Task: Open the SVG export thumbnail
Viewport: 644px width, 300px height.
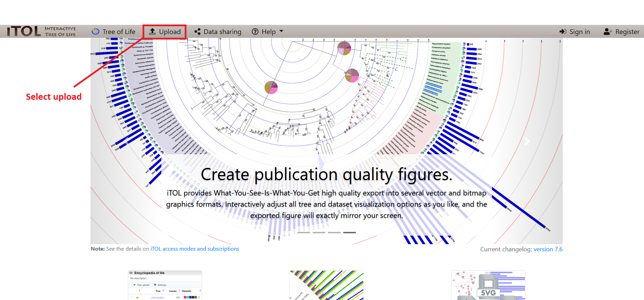Action: pos(488,285)
